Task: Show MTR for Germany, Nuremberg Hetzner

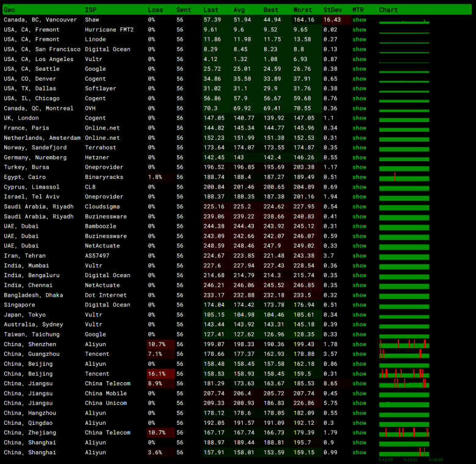Action: point(359,158)
